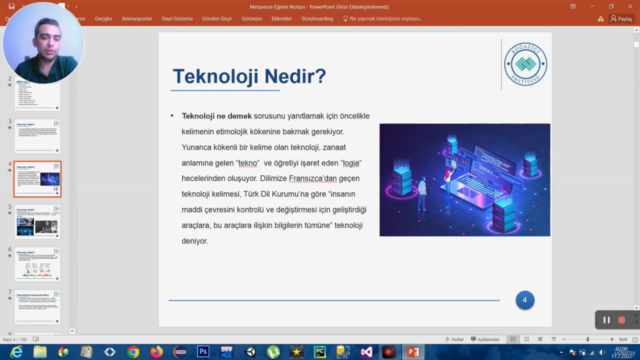
Task: Select slide 2 thumbnail
Action: [38, 95]
